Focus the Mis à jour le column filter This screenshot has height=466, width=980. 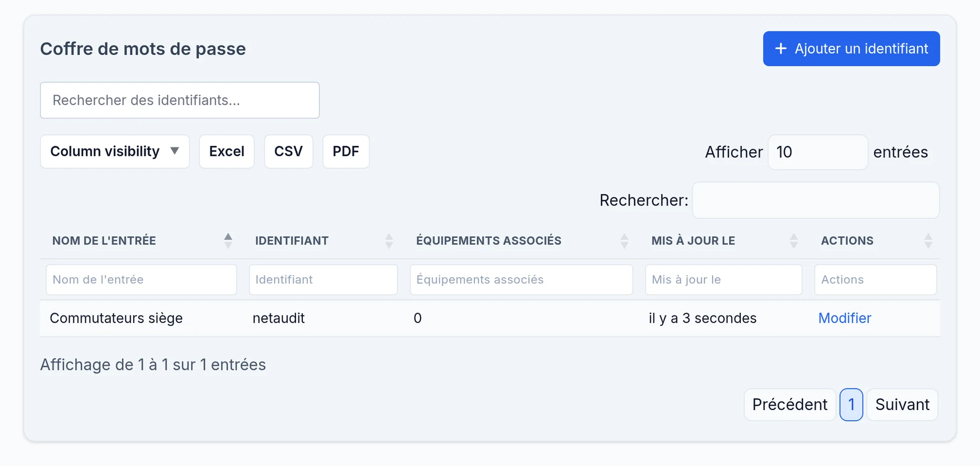click(x=724, y=280)
